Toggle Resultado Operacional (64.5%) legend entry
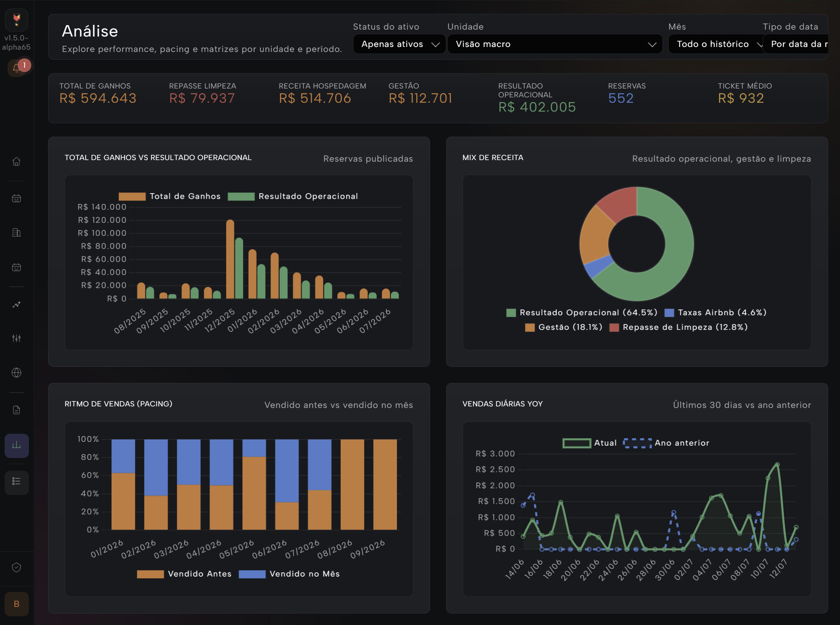The image size is (840, 625). 582,312
